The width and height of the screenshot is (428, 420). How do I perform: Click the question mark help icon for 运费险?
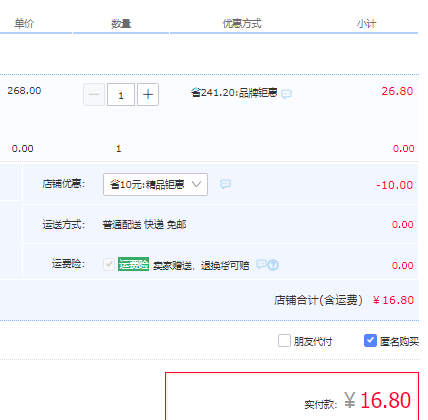[273, 265]
